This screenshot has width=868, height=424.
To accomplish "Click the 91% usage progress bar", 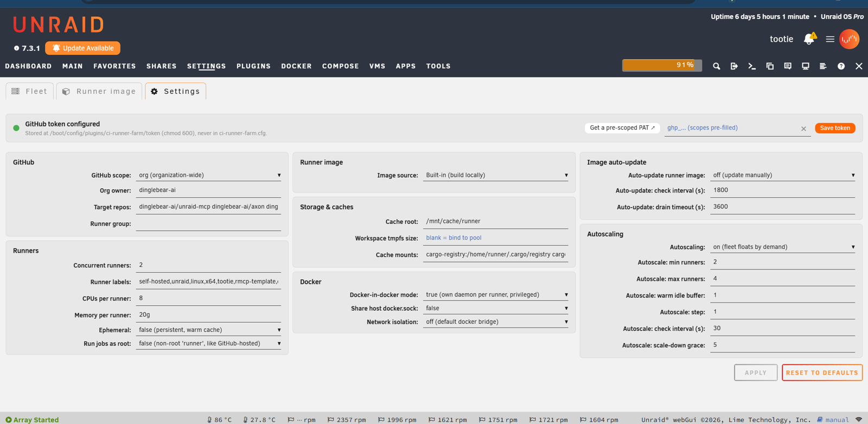I will click(662, 65).
